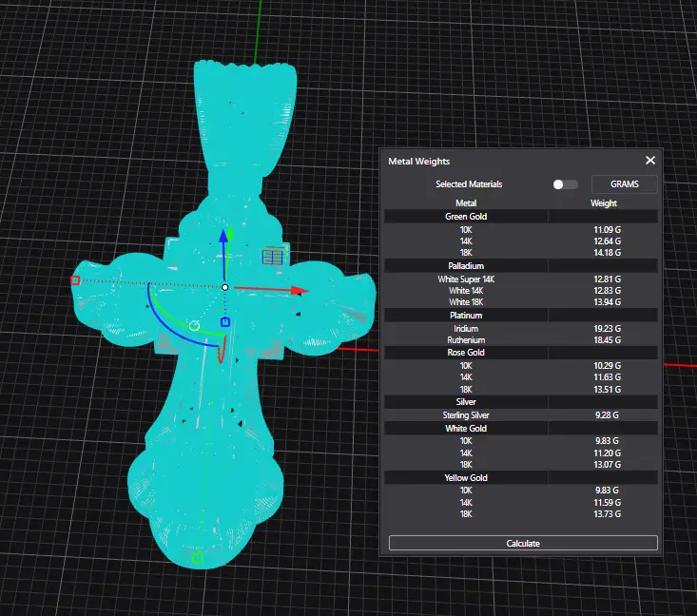Screen dimensions: 697x616
Task: Click the white gizmo center origin point
Action: (225, 286)
